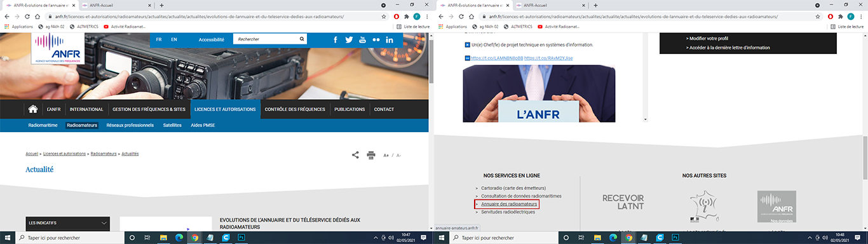Print the page with printer icon
This screenshot has width=868, height=244.
pyautogui.click(x=371, y=154)
